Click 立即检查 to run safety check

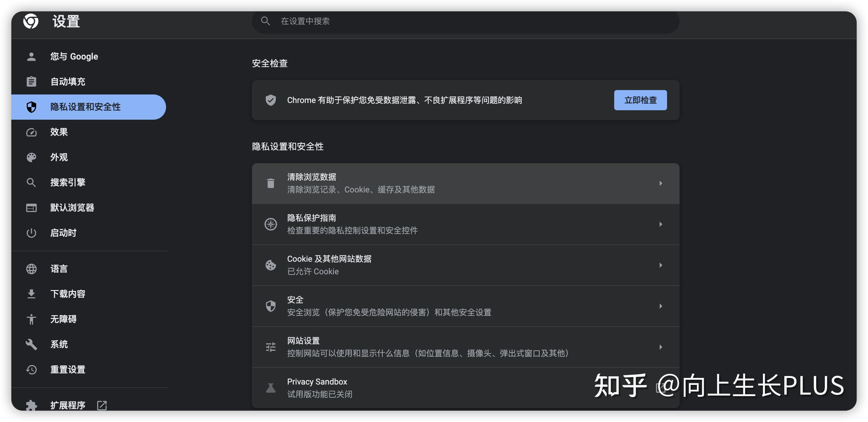tap(640, 100)
